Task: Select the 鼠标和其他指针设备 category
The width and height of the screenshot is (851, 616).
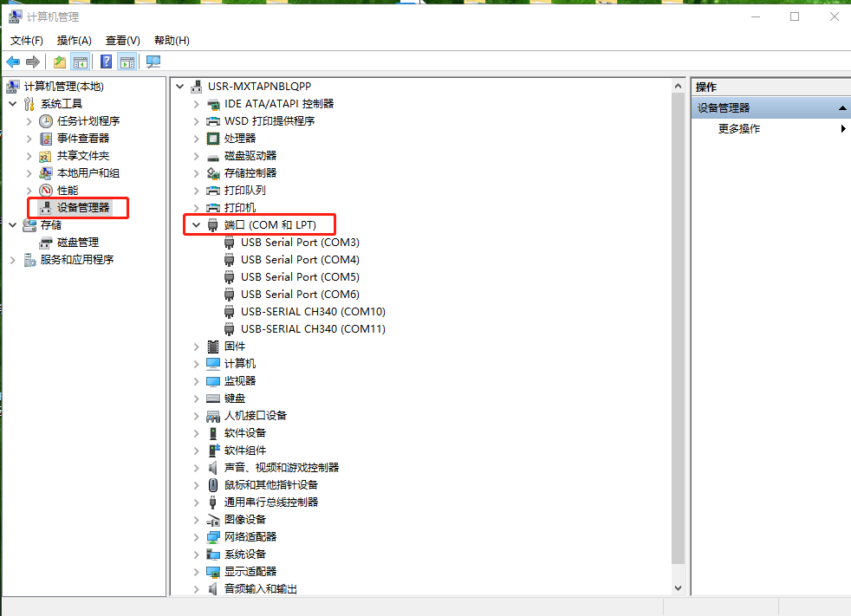Action: click(271, 485)
